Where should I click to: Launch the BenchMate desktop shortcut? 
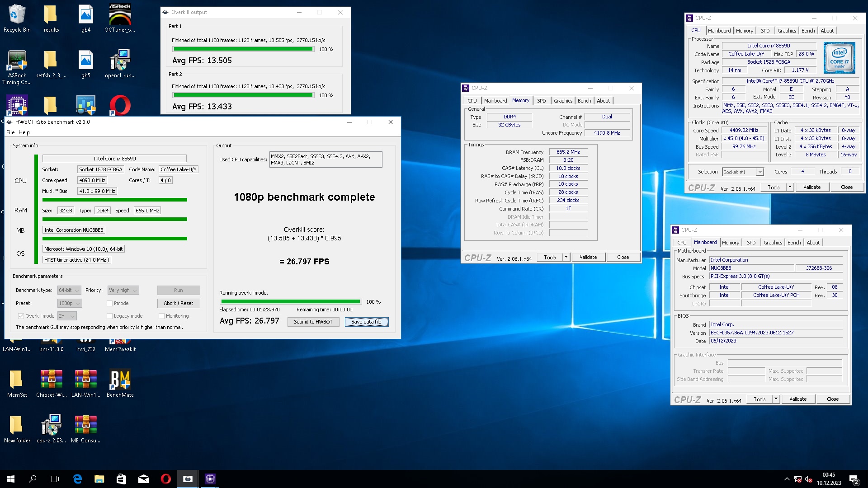pos(120,383)
